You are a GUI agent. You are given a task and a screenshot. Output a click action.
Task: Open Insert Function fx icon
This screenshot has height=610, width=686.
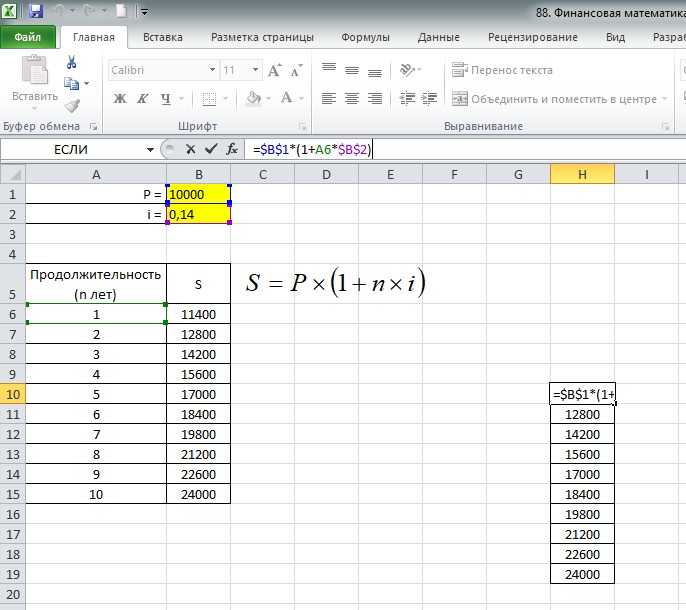232,149
